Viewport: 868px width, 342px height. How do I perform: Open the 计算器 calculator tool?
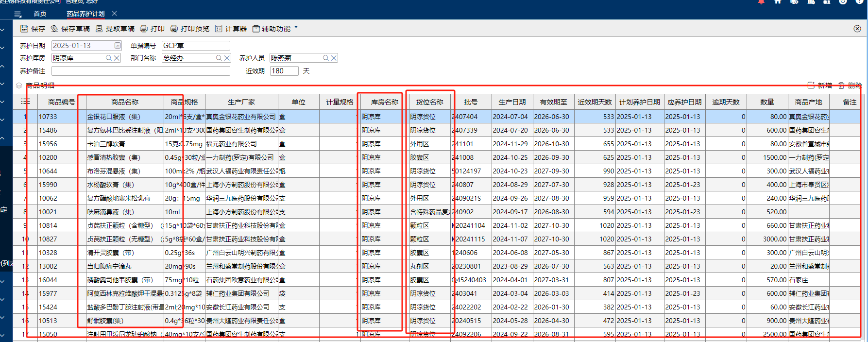coord(231,29)
